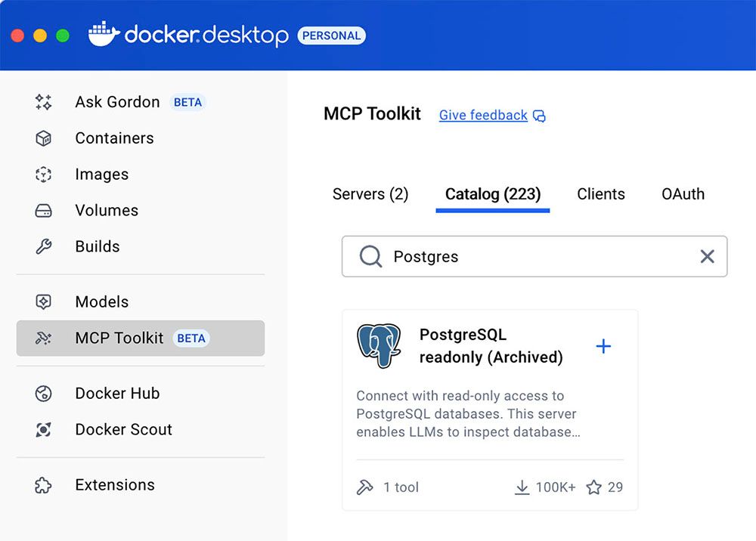Screen dimensions: 756x541
Task: Click the search magnifier icon
Action: coord(370,256)
